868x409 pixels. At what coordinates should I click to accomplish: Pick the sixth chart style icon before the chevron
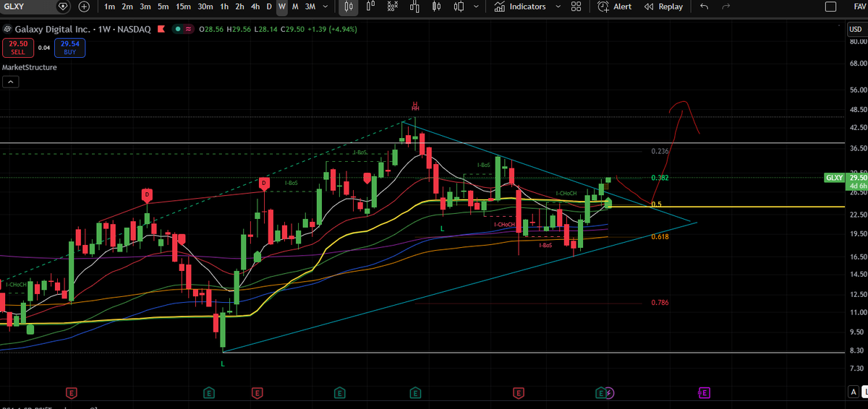click(459, 7)
